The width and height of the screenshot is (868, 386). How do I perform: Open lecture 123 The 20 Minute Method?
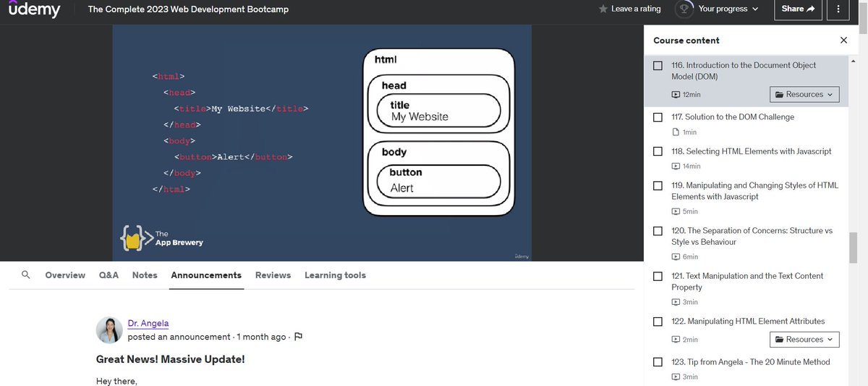(x=750, y=362)
